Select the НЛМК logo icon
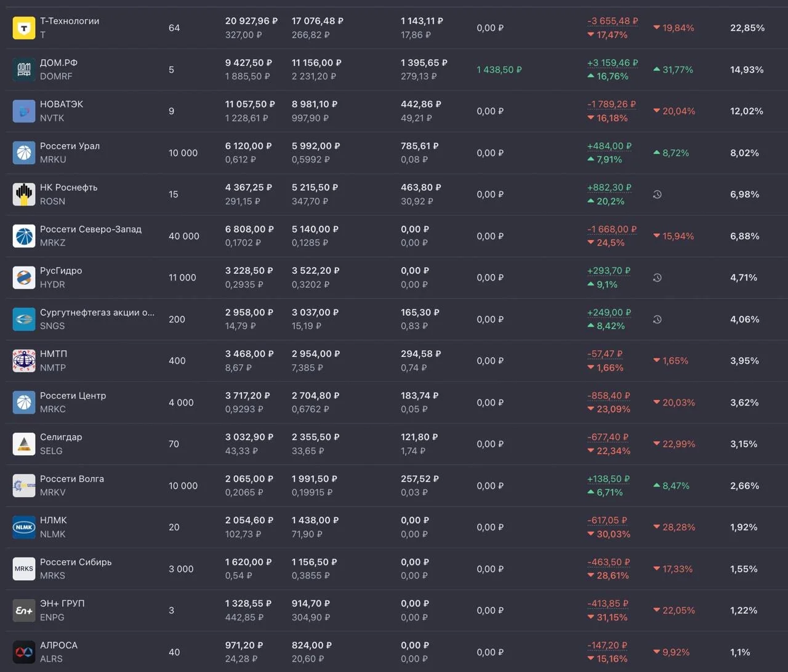 tap(24, 527)
